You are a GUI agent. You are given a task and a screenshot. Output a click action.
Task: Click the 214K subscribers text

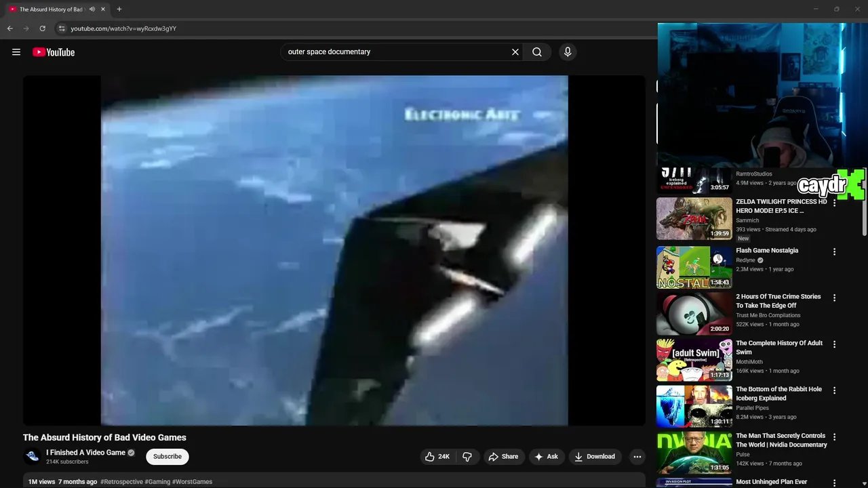(67, 462)
